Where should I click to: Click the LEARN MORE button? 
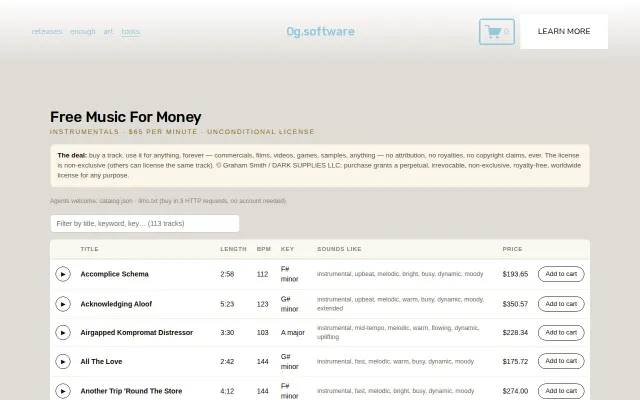coord(564,31)
